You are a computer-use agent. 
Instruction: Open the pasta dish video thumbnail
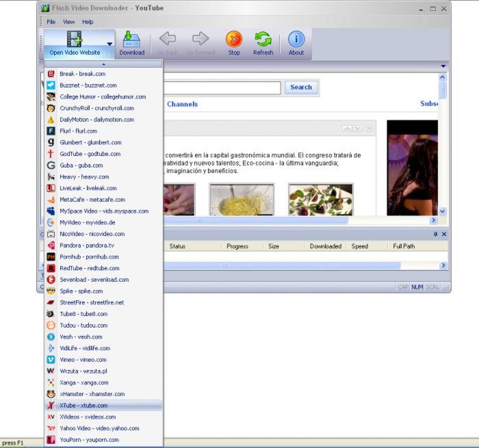(242, 200)
